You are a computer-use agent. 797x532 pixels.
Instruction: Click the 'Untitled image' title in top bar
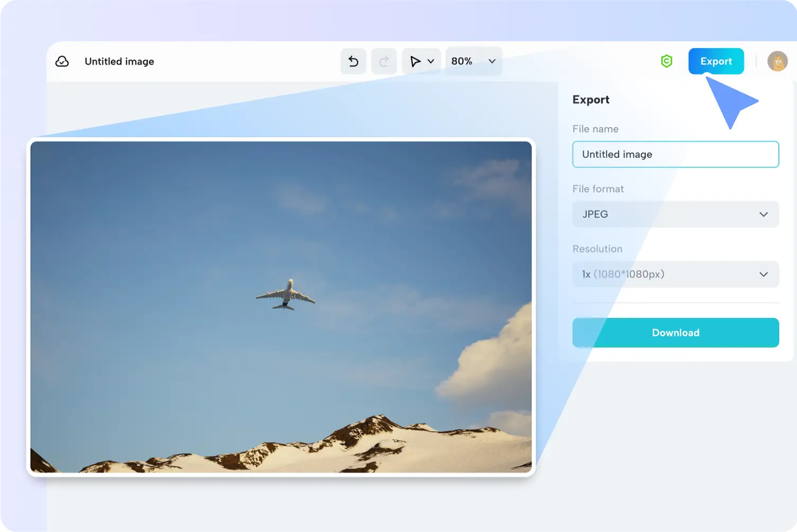coord(119,61)
